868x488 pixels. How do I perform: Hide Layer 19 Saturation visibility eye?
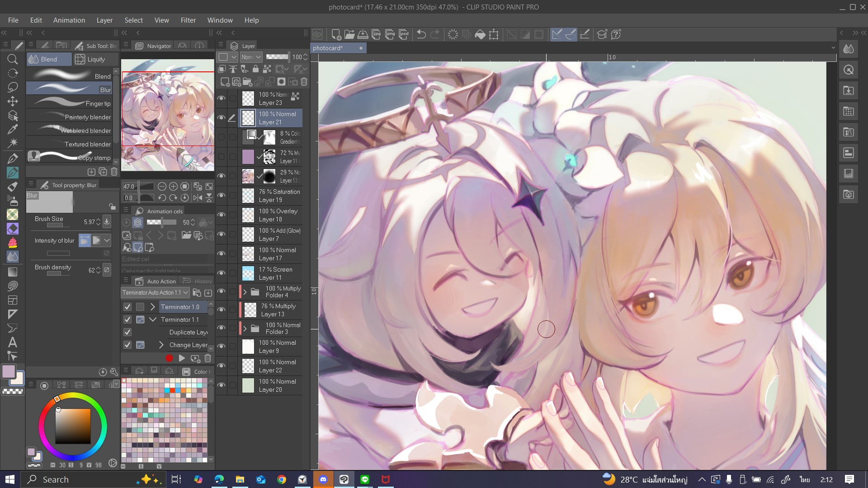tap(222, 196)
